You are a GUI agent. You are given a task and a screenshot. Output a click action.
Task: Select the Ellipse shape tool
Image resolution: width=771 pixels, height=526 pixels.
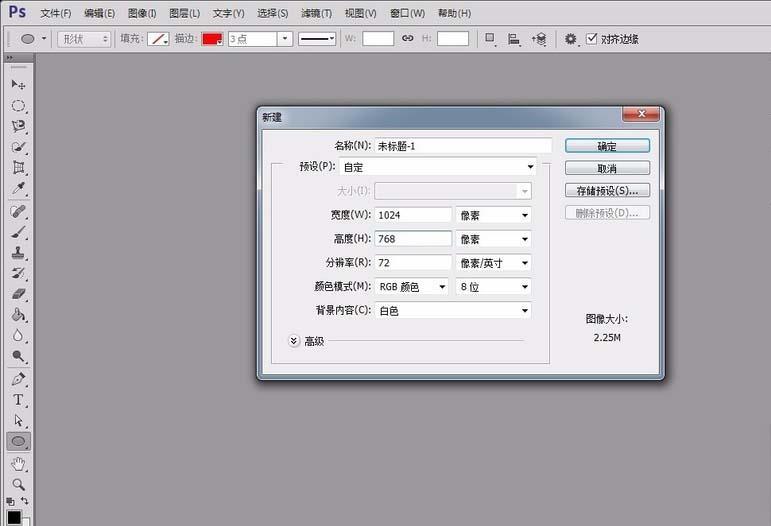click(x=18, y=441)
